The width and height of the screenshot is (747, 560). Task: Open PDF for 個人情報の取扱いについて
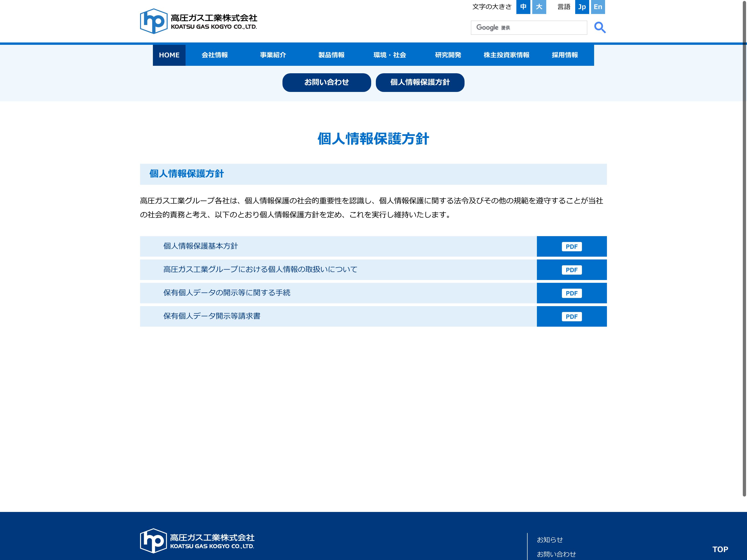click(x=571, y=270)
